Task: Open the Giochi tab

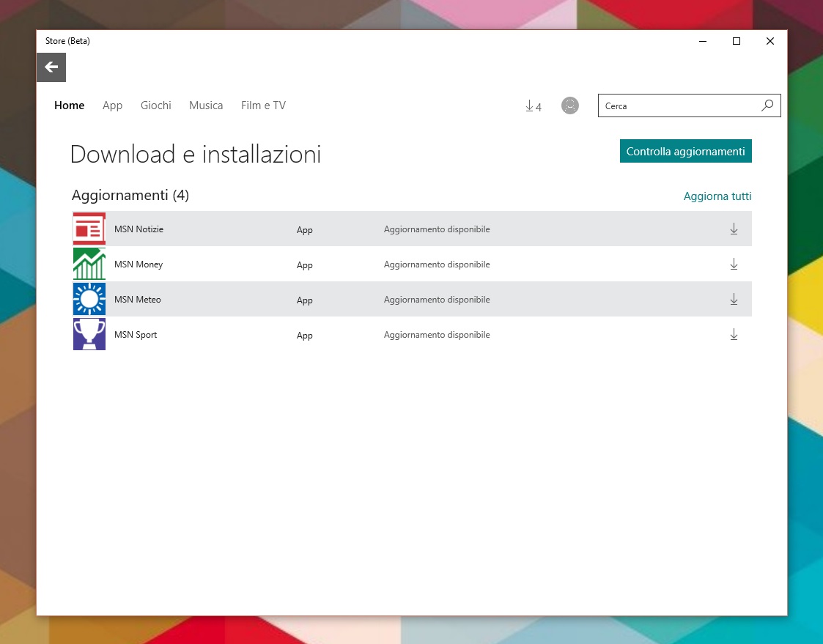Action: pyautogui.click(x=156, y=106)
